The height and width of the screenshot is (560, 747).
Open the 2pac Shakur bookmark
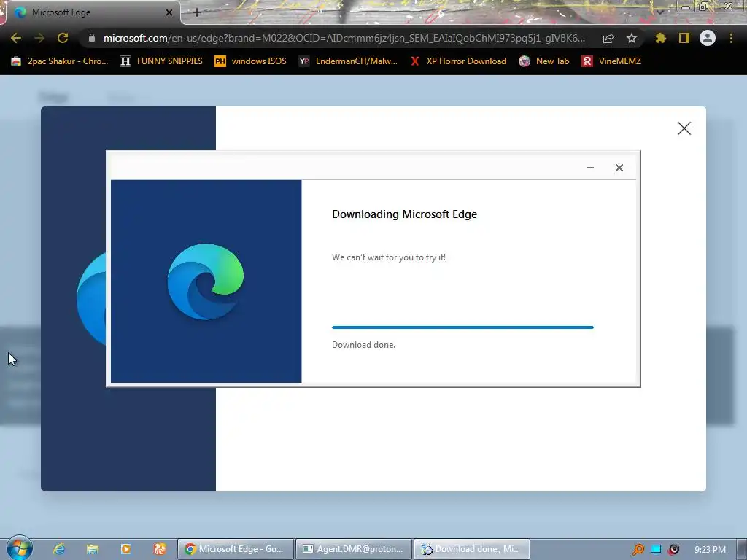[x=60, y=61]
